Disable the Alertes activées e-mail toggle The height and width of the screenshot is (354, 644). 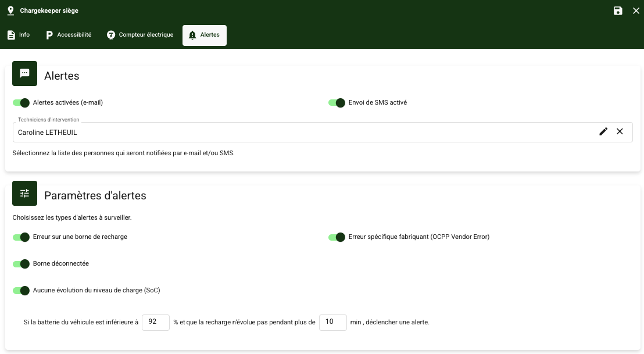[x=22, y=103]
